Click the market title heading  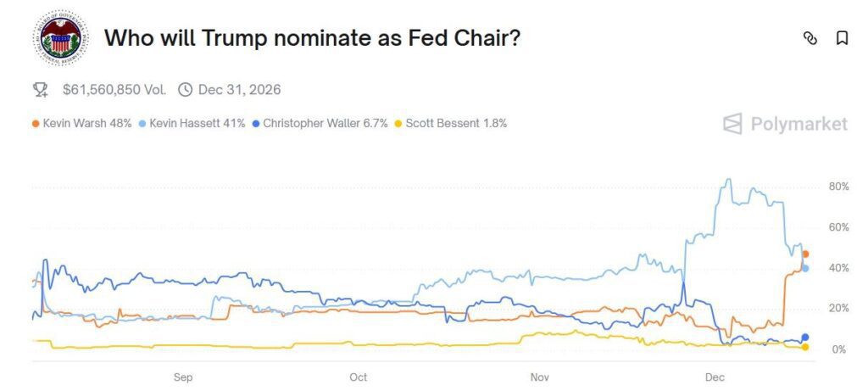click(x=312, y=38)
